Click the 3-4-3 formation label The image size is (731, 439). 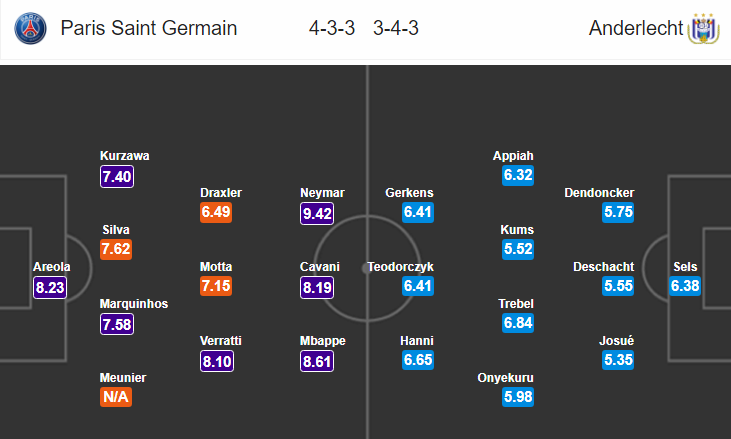[396, 28]
